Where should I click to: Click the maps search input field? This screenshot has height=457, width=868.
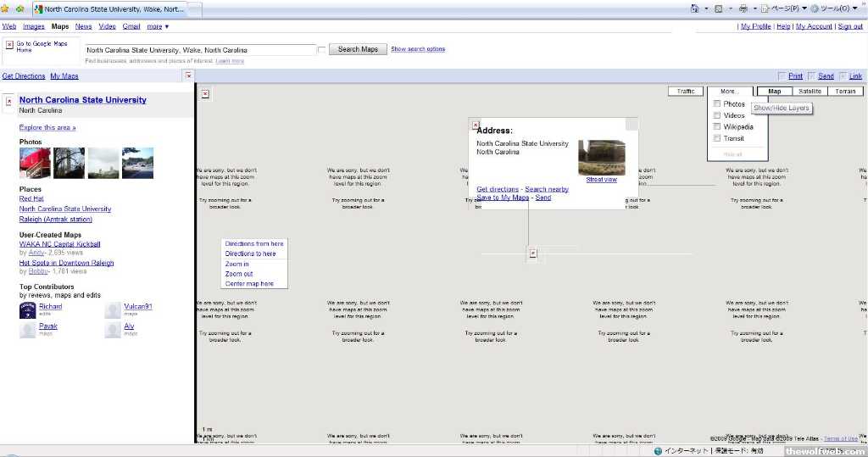[x=200, y=50]
